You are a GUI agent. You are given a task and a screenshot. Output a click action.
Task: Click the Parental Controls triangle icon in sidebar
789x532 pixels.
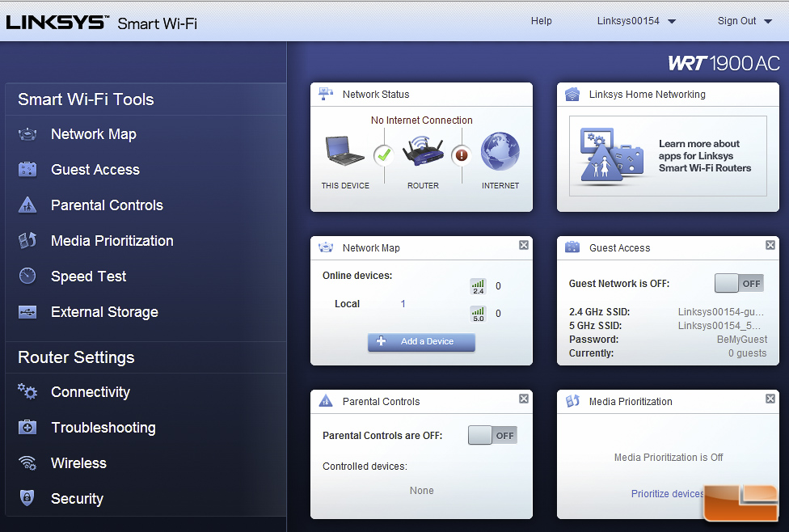pyautogui.click(x=27, y=205)
